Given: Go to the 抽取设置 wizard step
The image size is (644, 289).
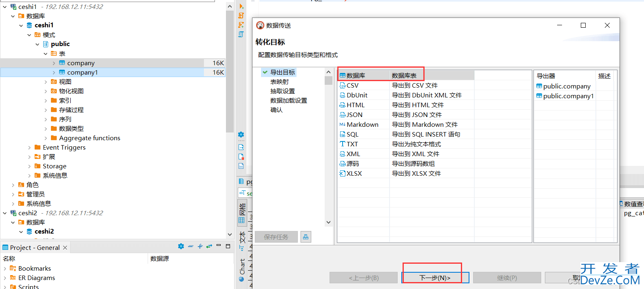Looking at the screenshot, I should point(283,91).
